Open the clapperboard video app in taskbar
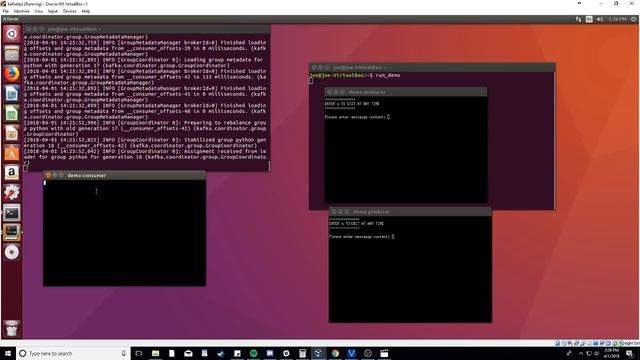Image resolution: width=640 pixels, height=360 pixels. pos(384,353)
